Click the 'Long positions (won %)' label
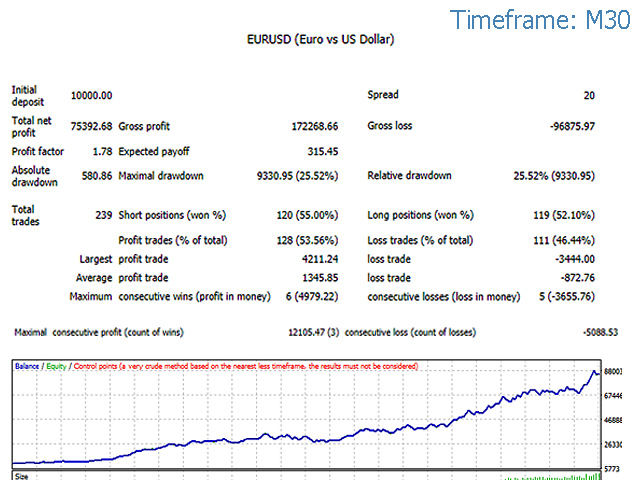This screenshot has height=480, width=640. click(x=420, y=215)
